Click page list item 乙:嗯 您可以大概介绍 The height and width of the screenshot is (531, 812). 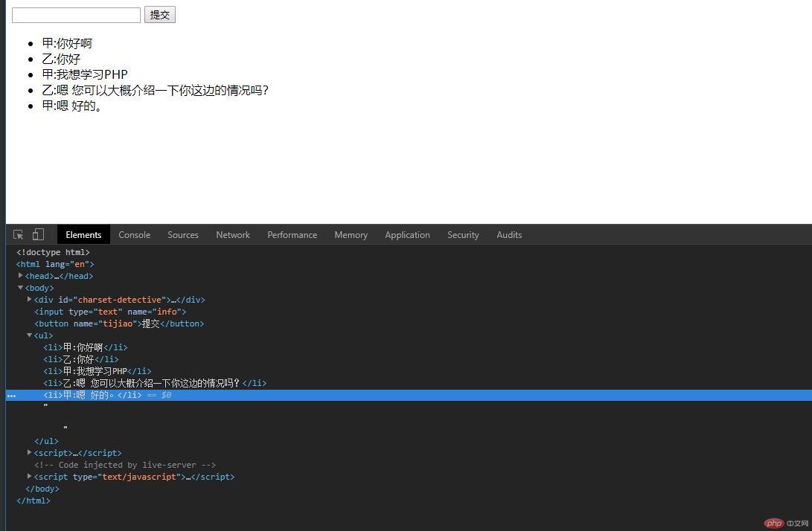(x=156, y=90)
